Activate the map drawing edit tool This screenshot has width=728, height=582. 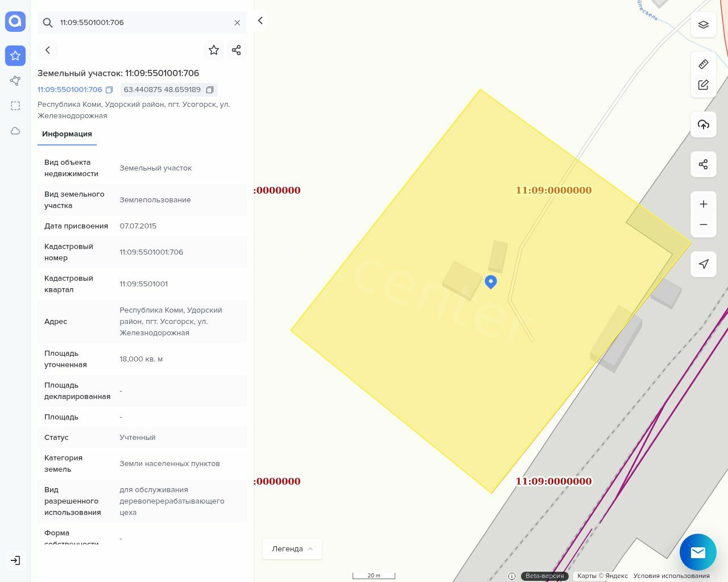click(704, 85)
